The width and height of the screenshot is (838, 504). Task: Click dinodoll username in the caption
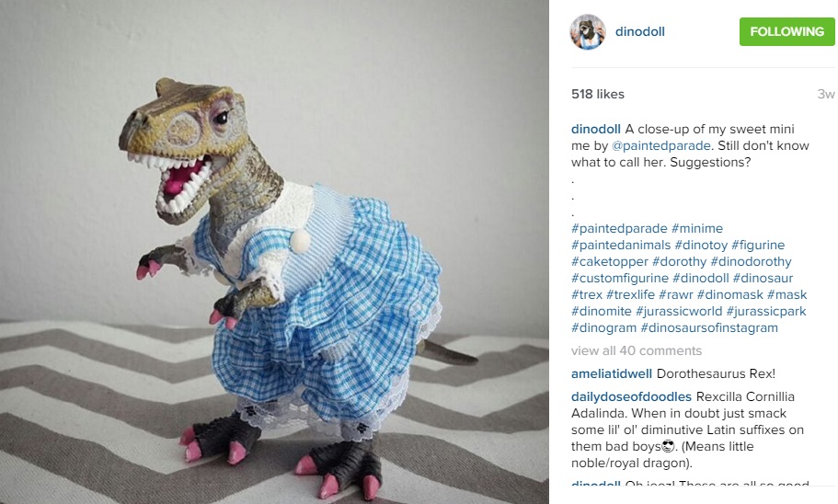[x=596, y=129]
